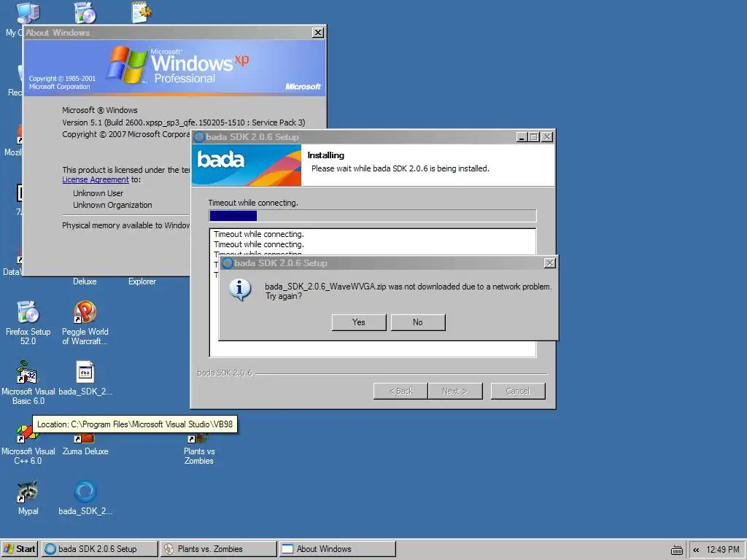Switch to About Windows taskbar item

pyautogui.click(x=338, y=548)
